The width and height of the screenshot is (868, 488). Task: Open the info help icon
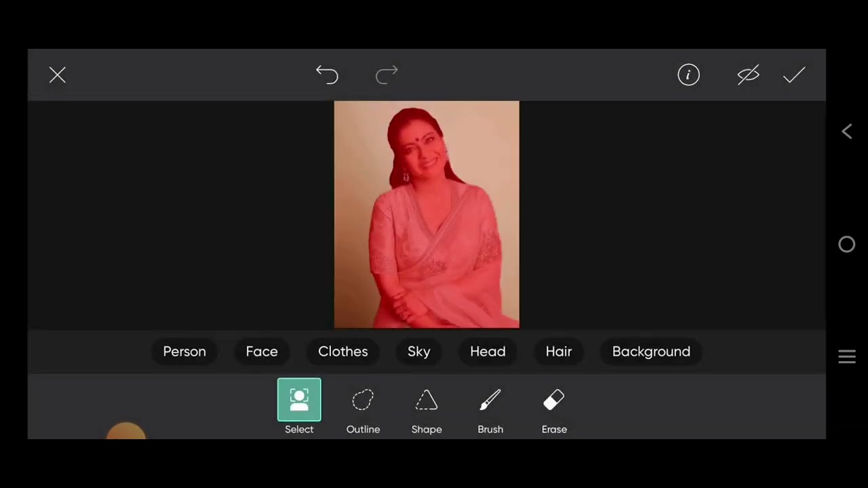pos(688,75)
